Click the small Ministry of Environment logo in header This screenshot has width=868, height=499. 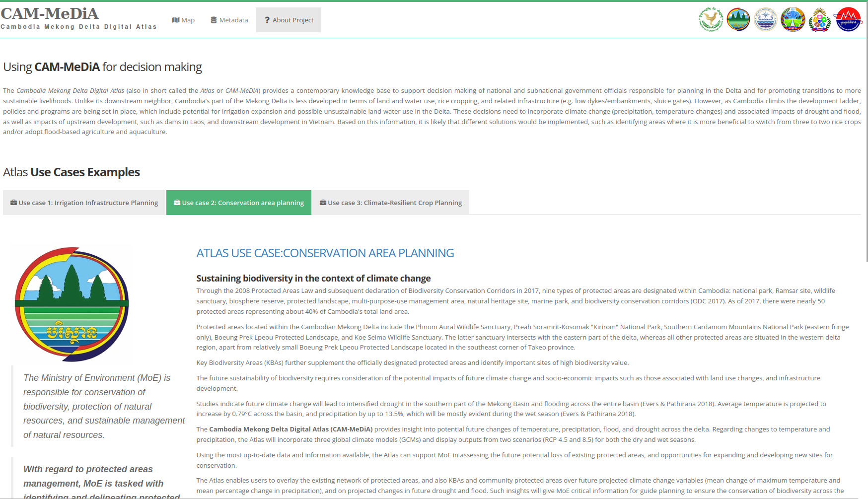738,20
